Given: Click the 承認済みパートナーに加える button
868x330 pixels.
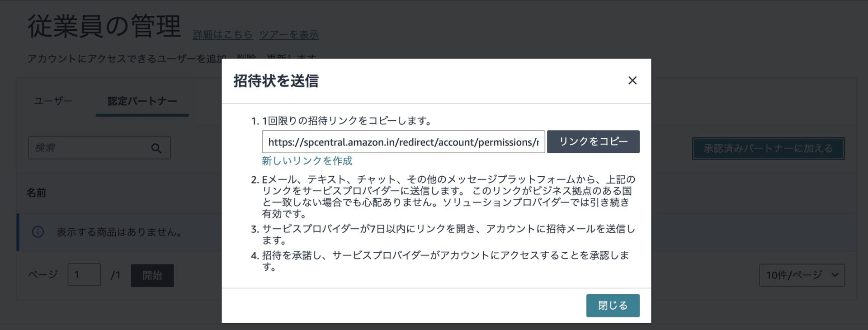Looking at the screenshot, I should click(768, 148).
